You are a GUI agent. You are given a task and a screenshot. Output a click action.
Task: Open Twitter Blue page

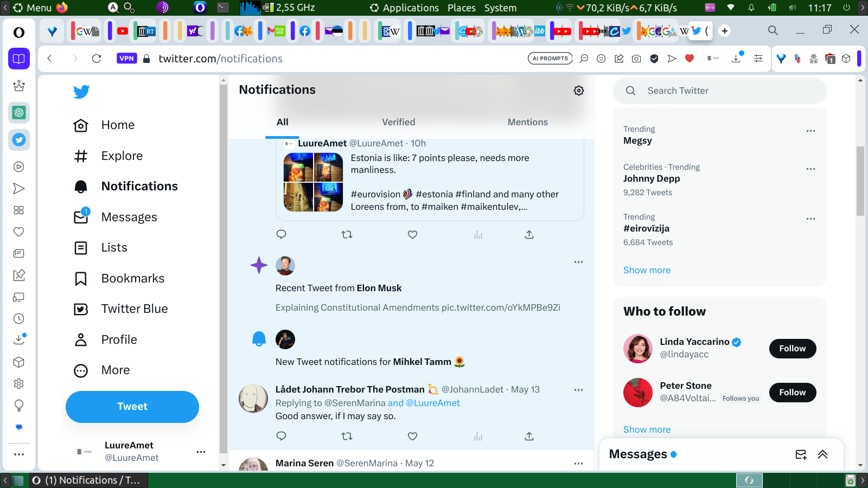pos(121,309)
